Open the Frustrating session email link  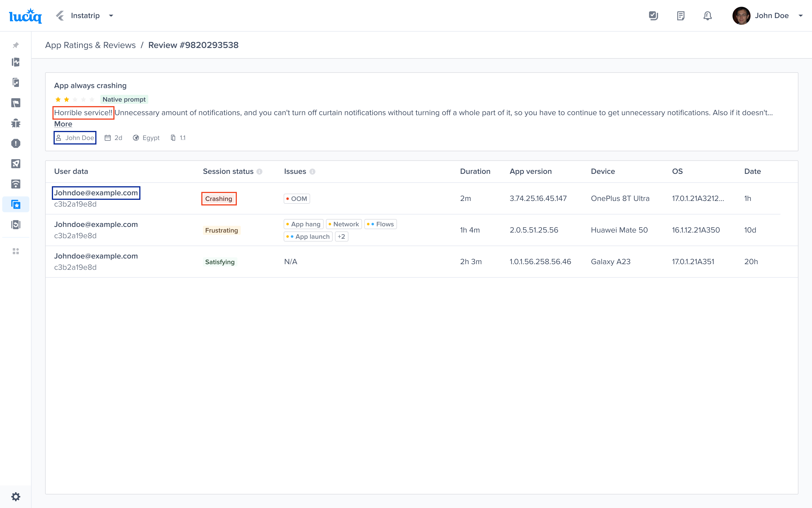coord(96,224)
